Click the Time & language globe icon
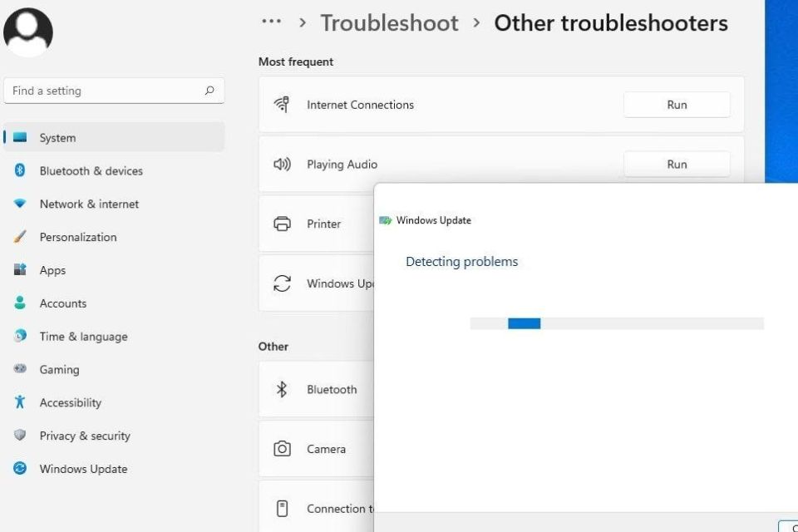 click(x=20, y=336)
